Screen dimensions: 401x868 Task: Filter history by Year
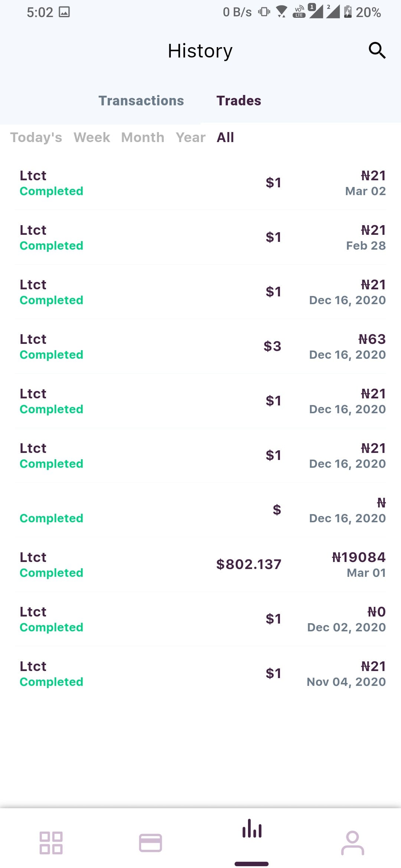click(x=190, y=137)
